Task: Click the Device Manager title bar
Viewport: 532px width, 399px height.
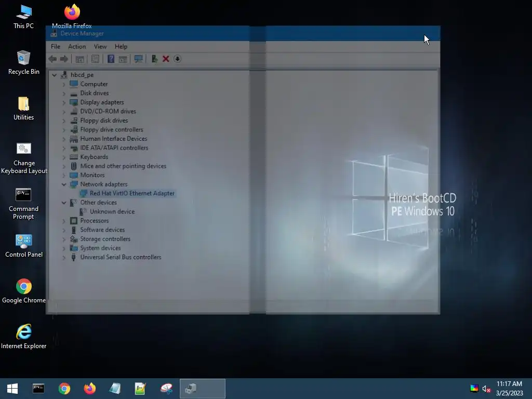Action: point(243,34)
